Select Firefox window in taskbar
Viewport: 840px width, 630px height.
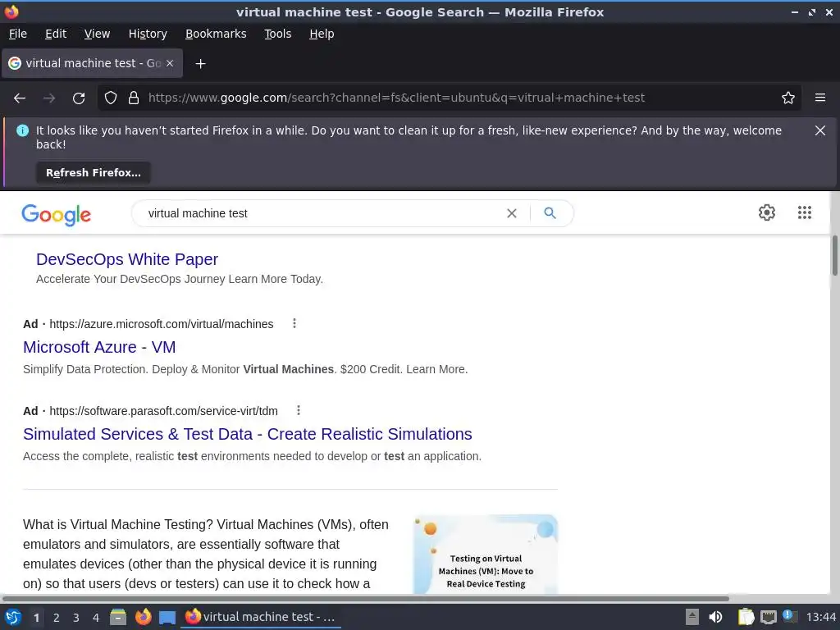[x=261, y=617]
